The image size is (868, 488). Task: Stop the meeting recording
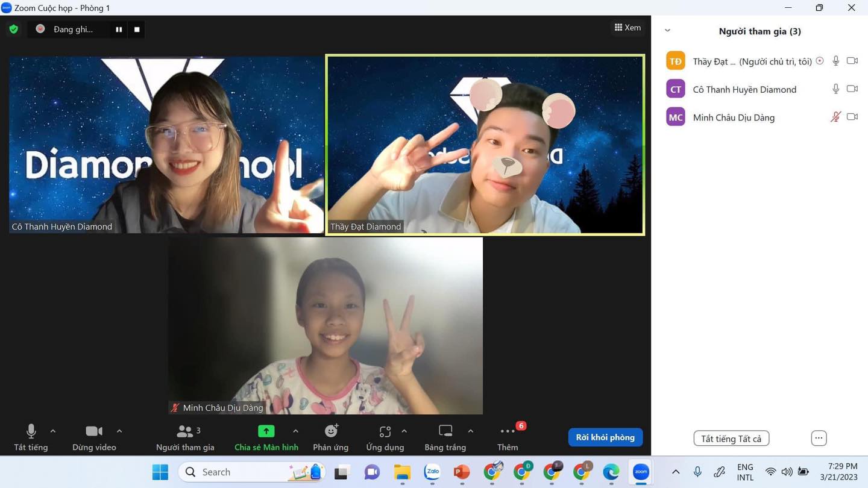tap(137, 30)
